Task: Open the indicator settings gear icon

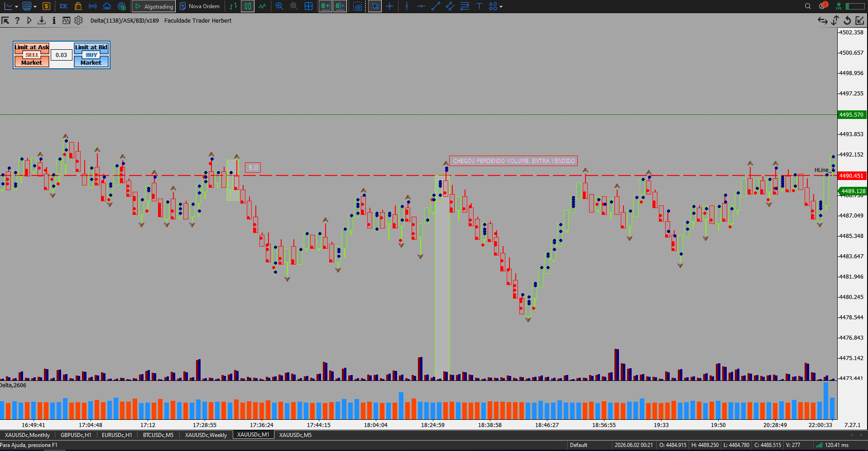Action: click(78, 20)
